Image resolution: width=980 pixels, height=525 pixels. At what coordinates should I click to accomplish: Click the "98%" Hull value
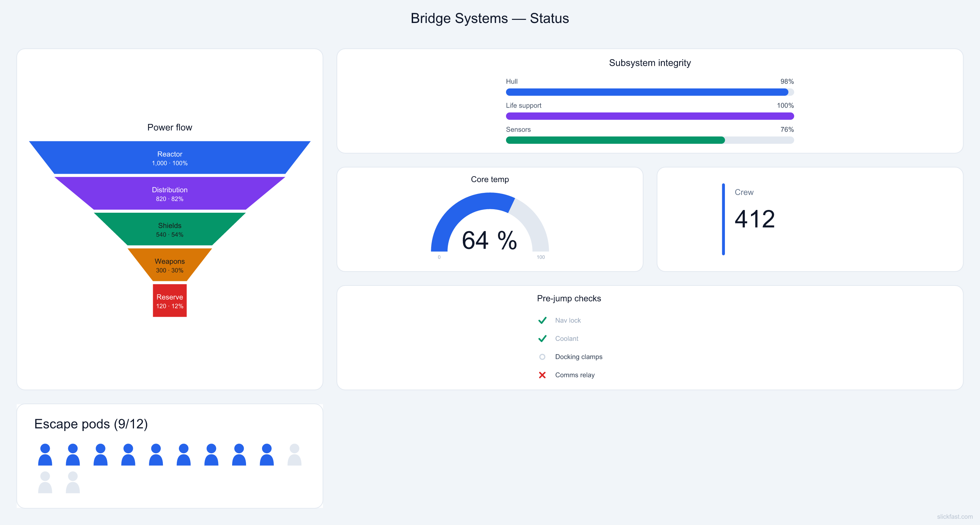(x=787, y=81)
